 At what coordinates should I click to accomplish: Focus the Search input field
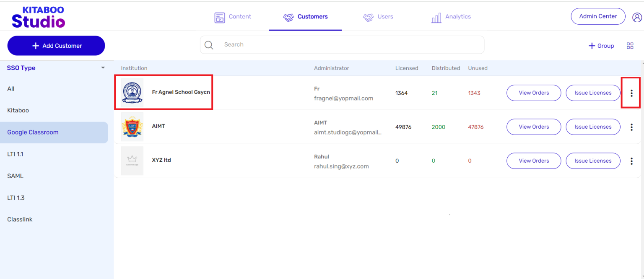tap(342, 45)
